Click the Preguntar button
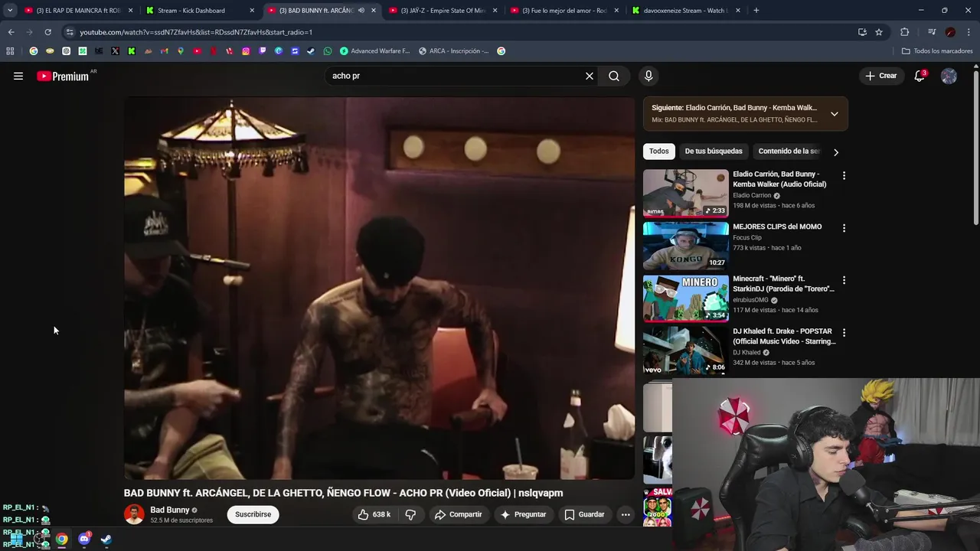The image size is (980, 551). 523,514
